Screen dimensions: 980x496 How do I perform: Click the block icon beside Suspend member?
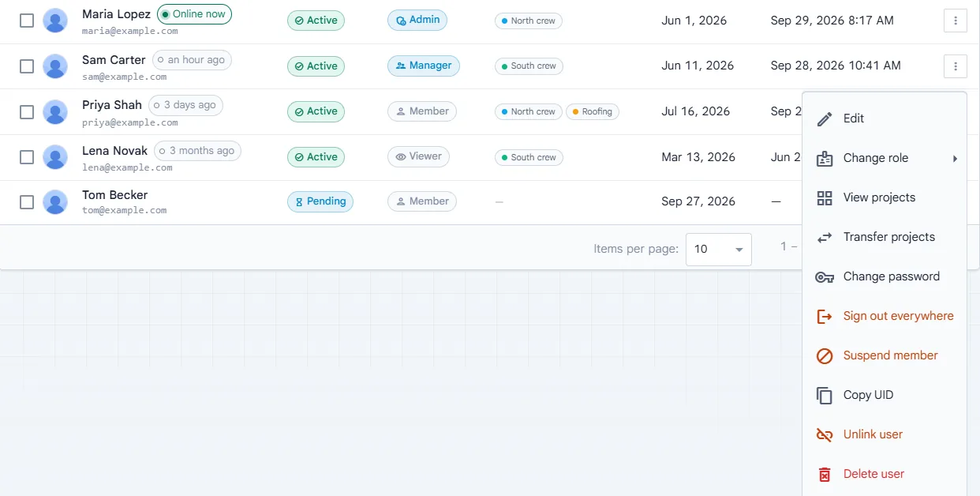click(825, 355)
